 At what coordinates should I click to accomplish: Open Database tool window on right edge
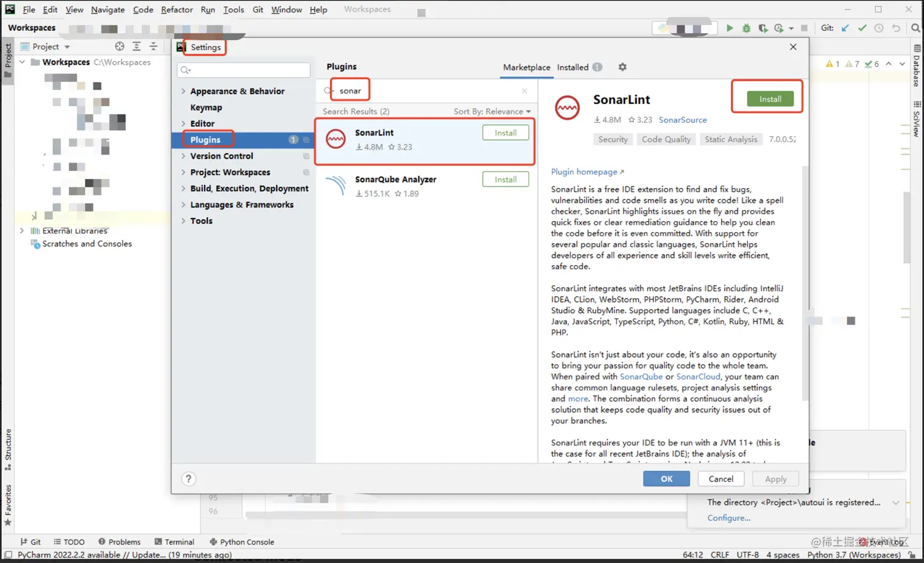tap(917, 65)
